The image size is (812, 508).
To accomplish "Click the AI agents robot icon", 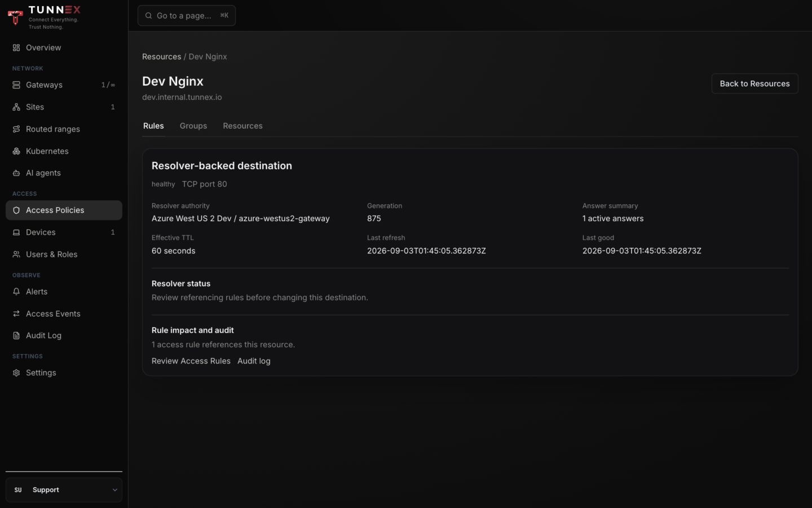I will point(16,173).
